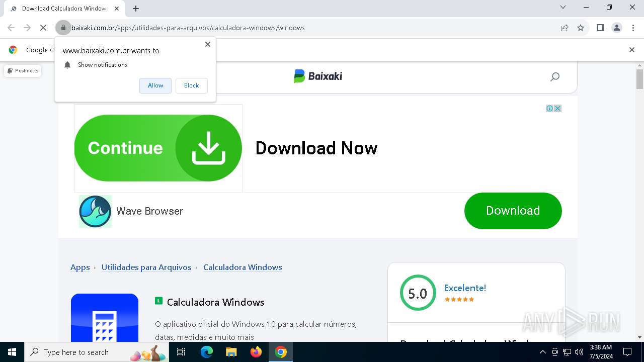Go forward to next page
644x362 pixels.
click(x=27, y=28)
